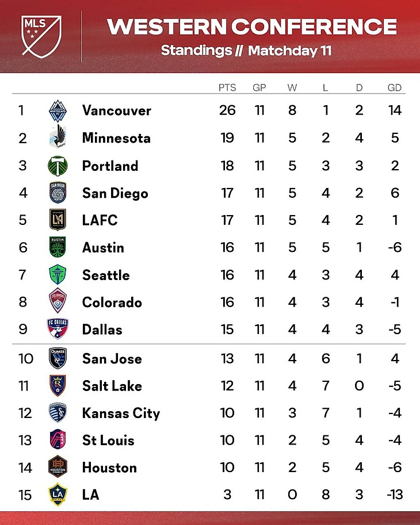Image resolution: width=420 pixels, height=525 pixels.
Task: Sort by the GD column header
Action: coord(395,88)
